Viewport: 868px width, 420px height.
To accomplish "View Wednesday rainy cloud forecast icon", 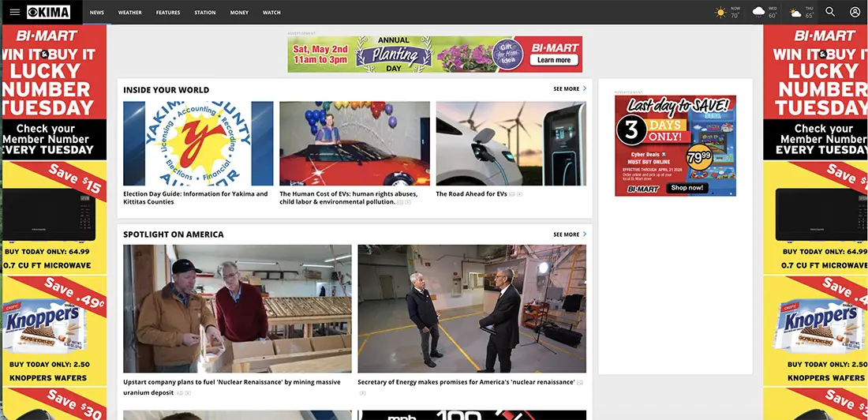I will click(758, 12).
